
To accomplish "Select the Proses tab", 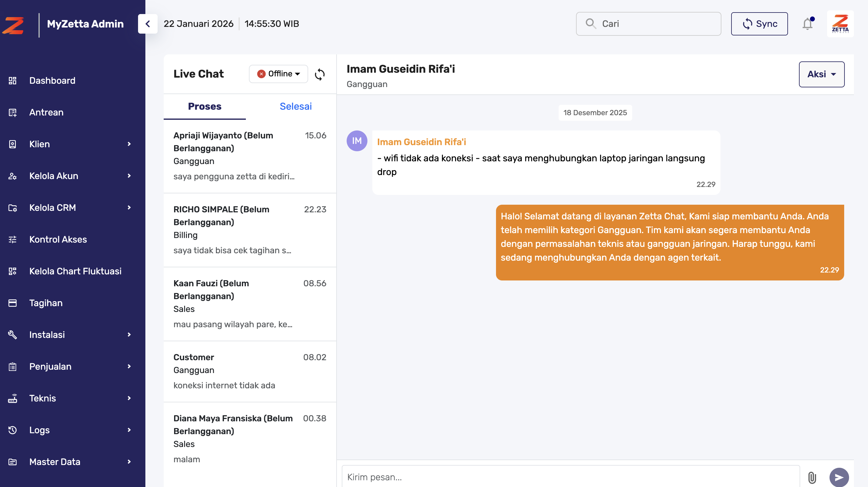I will (205, 107).
